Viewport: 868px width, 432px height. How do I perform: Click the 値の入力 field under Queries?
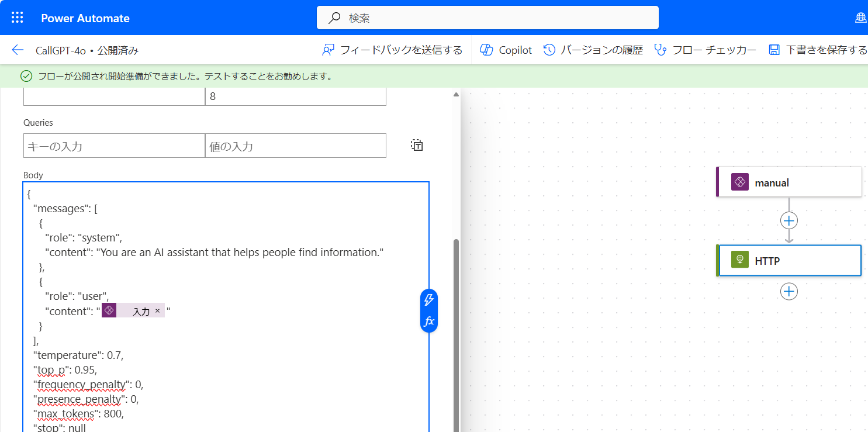(295, 145)
